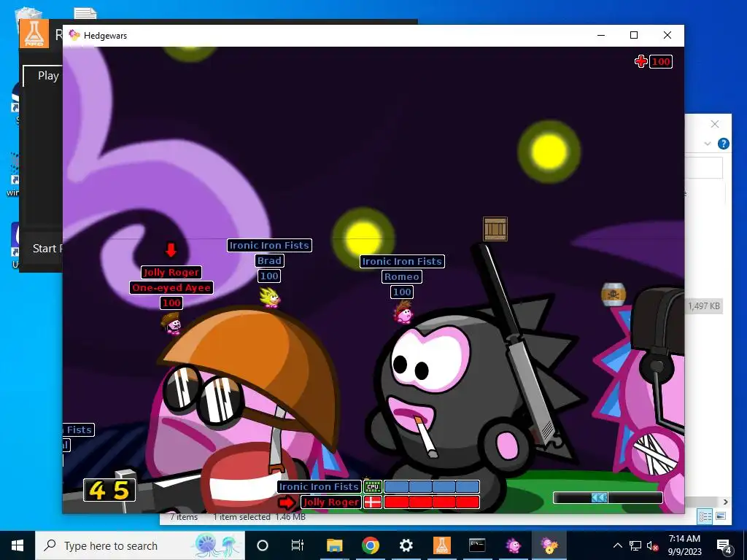This screenshot has height=560, width=747.
Task: Open the command prompt taskbar icon
Action: pos(477,545)
